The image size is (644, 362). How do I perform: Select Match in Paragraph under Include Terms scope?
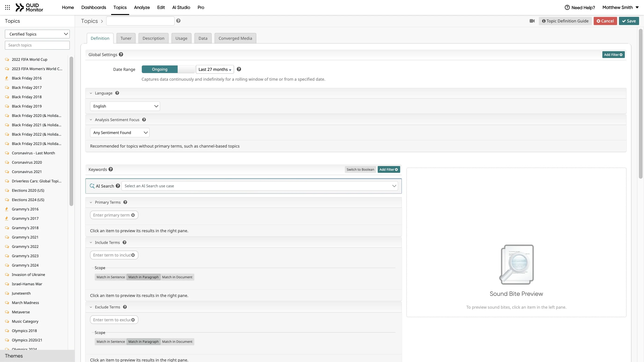coord(143,277)
